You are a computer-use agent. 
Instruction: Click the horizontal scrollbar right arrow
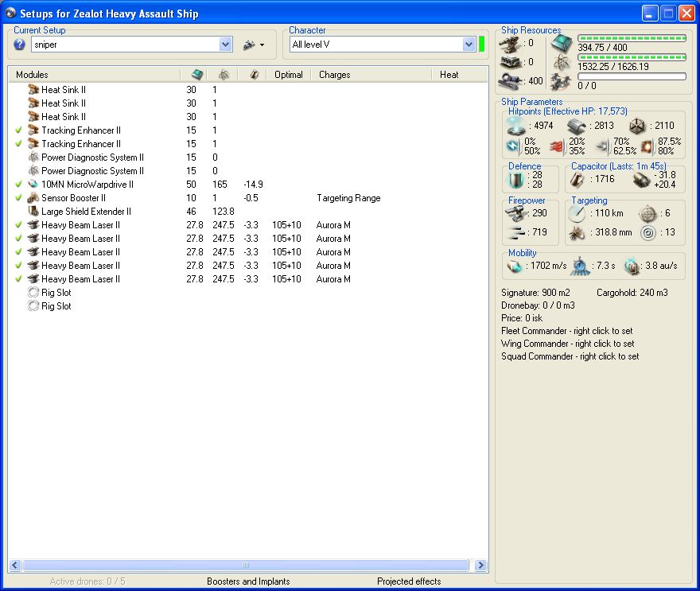pos(480,565)
